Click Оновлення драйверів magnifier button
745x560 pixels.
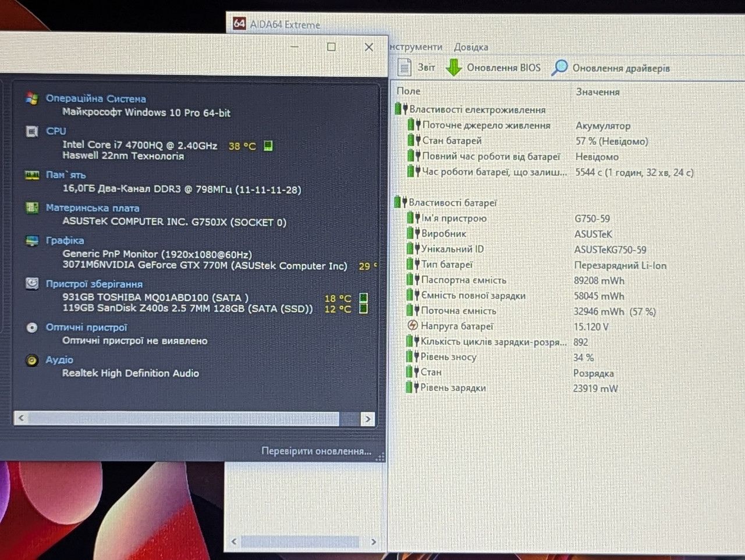pyautogui.click(x=611, y=67)
